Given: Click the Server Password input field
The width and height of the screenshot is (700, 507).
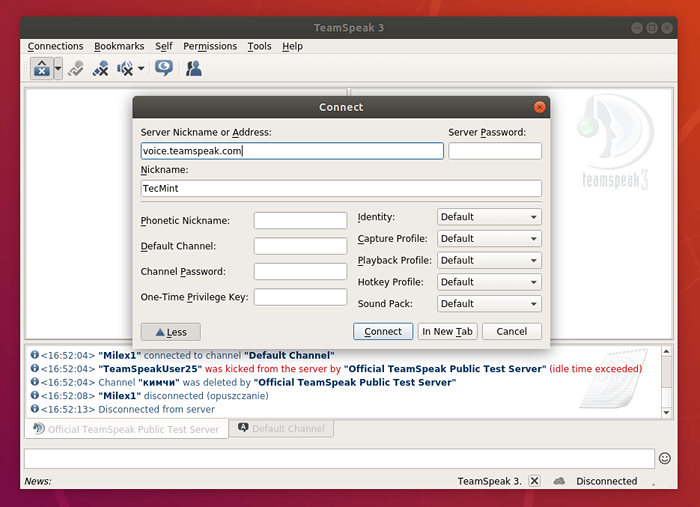Looking at the screenshot, I should click(x=495, y=151).
